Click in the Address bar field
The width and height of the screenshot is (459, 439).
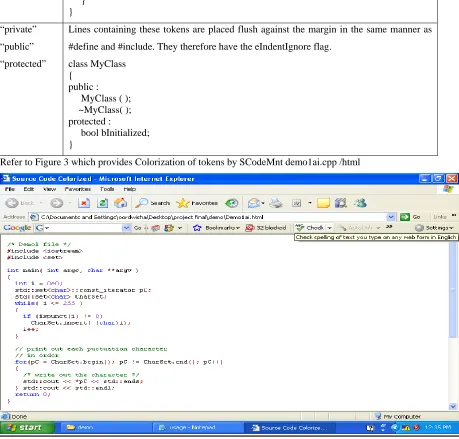pyautogui.click(x=213, y=217)
